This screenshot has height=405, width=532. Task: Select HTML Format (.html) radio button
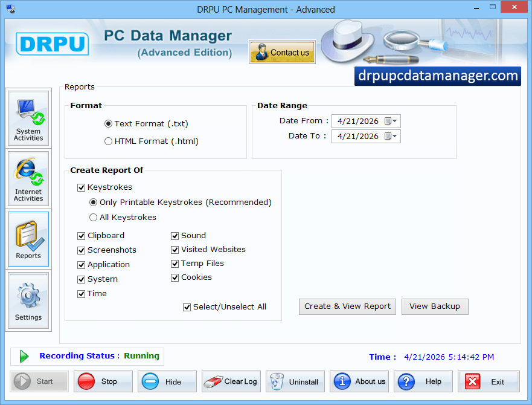pyautogui.click(x=108, y=141)
